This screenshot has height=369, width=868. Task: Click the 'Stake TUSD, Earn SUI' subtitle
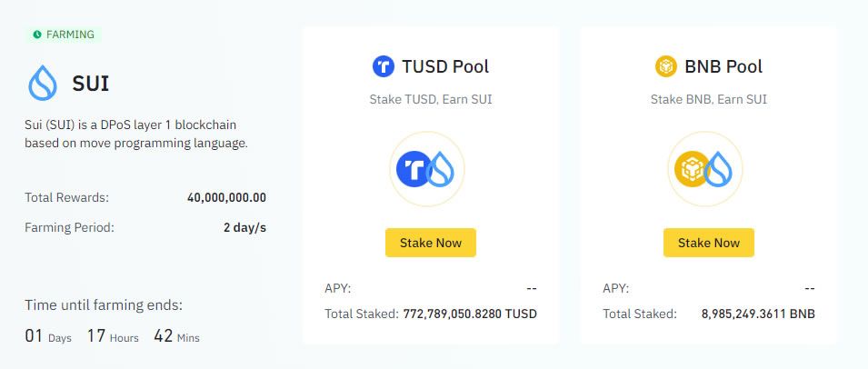coord(431,99)
